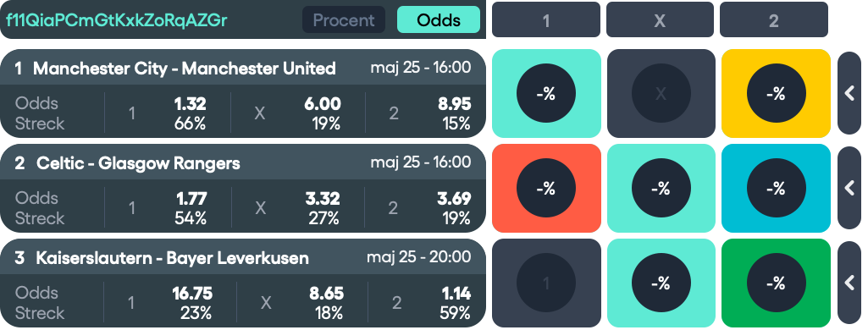Toggle red home win pick for Celtic
This screenshot has width=868, height=330.
click(546, 188)
